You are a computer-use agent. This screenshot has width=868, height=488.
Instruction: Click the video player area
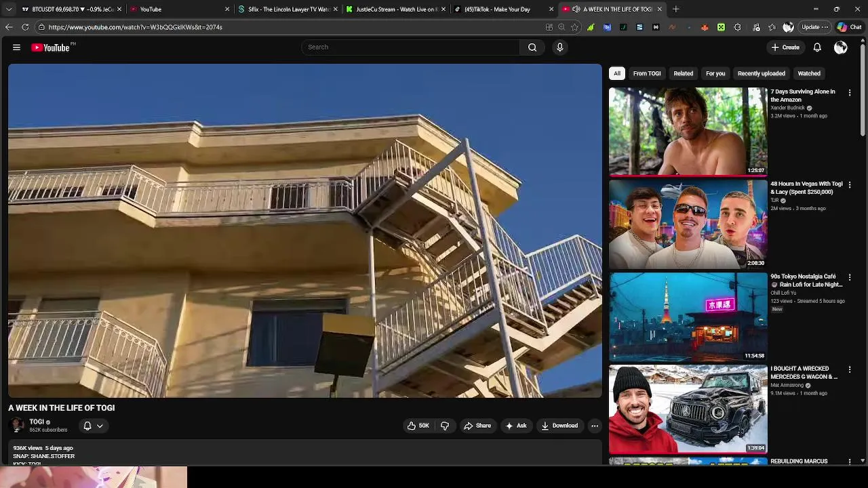tap(304, 230)
